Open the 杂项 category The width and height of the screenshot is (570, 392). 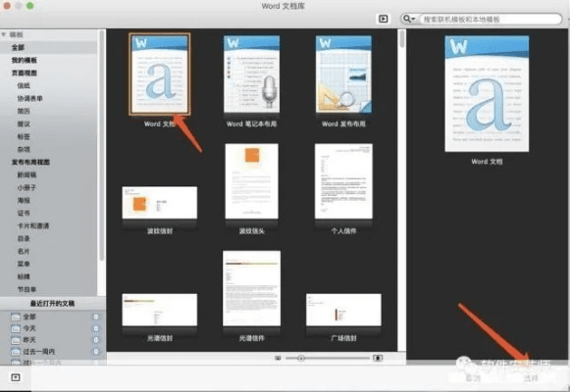click(x=24, y=149)
